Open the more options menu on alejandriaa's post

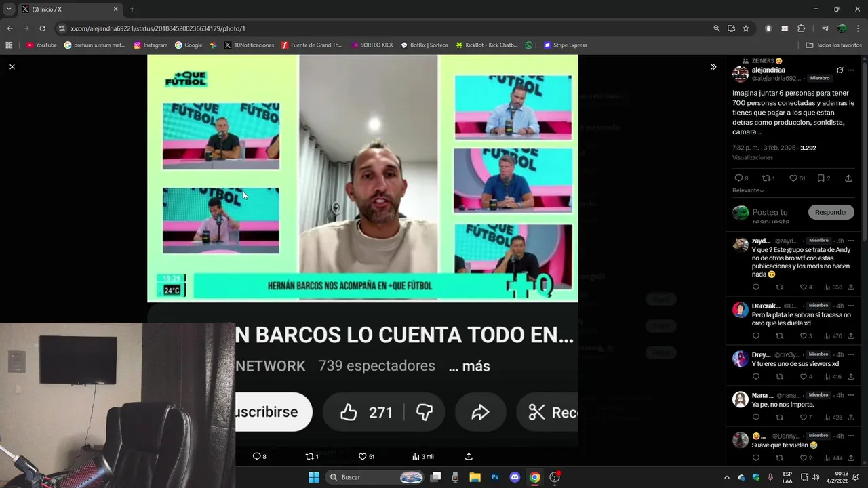851,70
